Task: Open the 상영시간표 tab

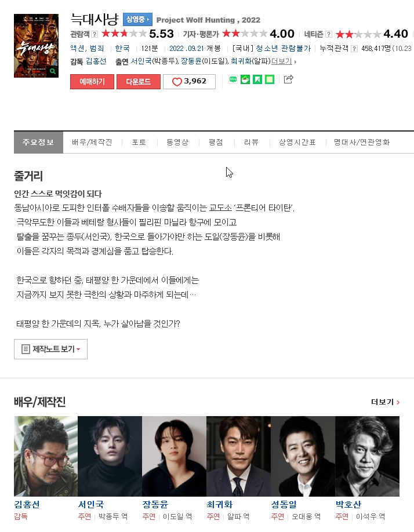Action: click(x=297, y=142)
